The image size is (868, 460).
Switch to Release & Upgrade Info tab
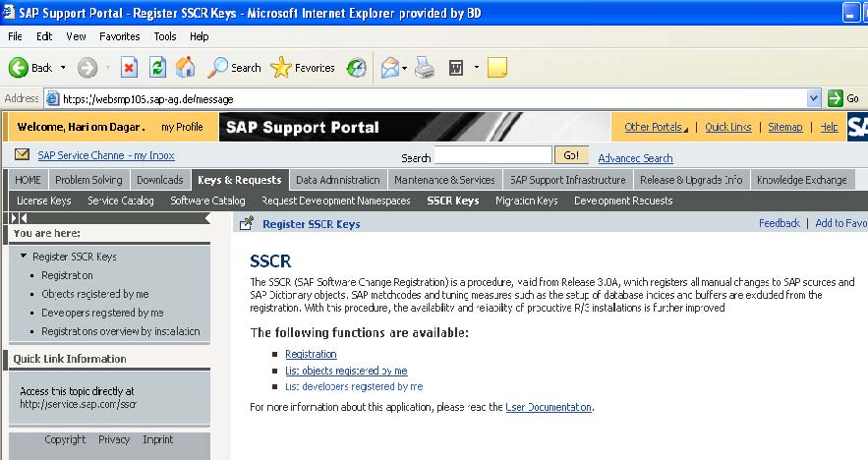[x=691, y=180]
